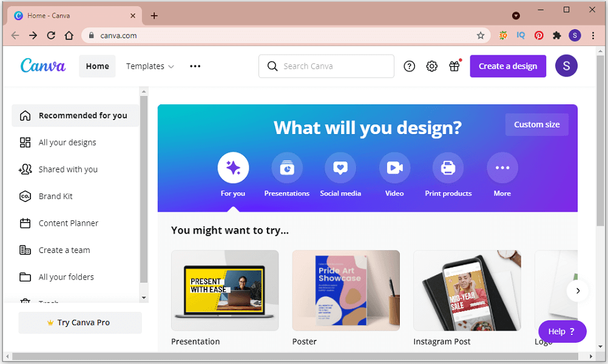Click the Presentation label link
Screen dimensions: 608x364
coord(195,342)
